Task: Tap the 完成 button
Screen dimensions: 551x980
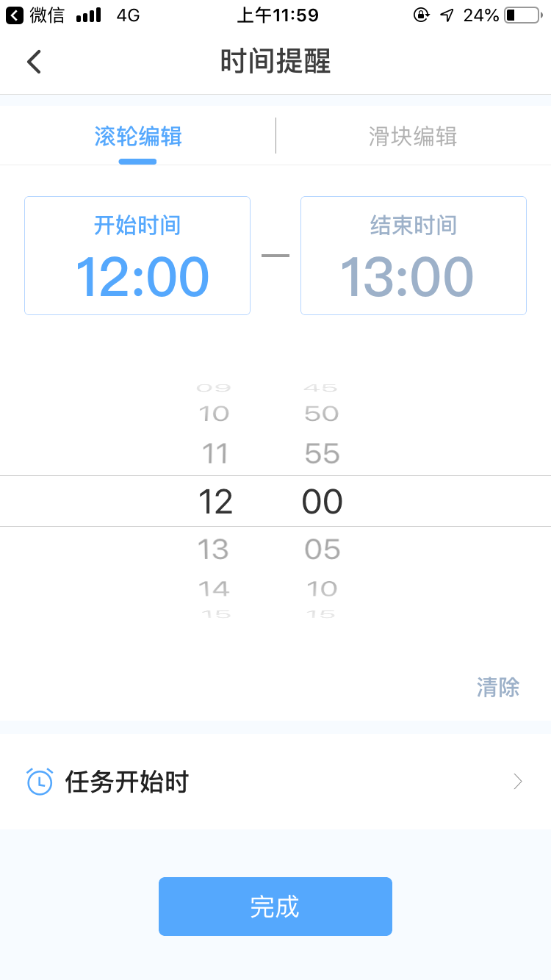Action: pyautogui.click(x=275, y=907)
